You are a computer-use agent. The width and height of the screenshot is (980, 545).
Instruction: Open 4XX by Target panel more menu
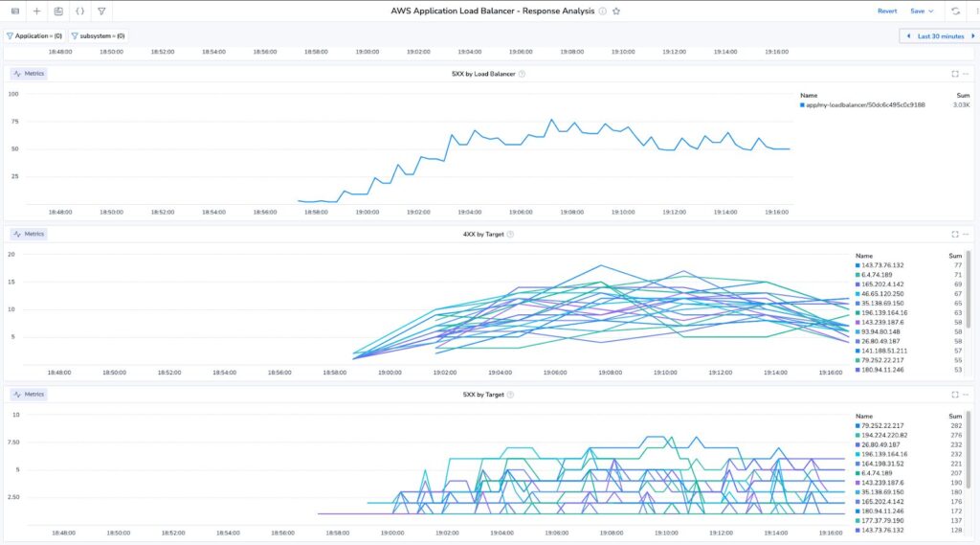coord(967,234)
